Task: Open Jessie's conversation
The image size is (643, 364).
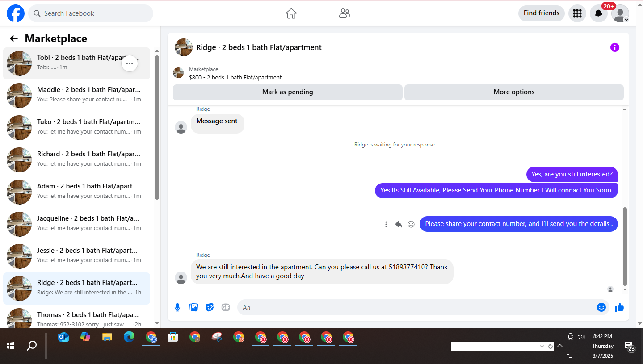Action: 76,256
